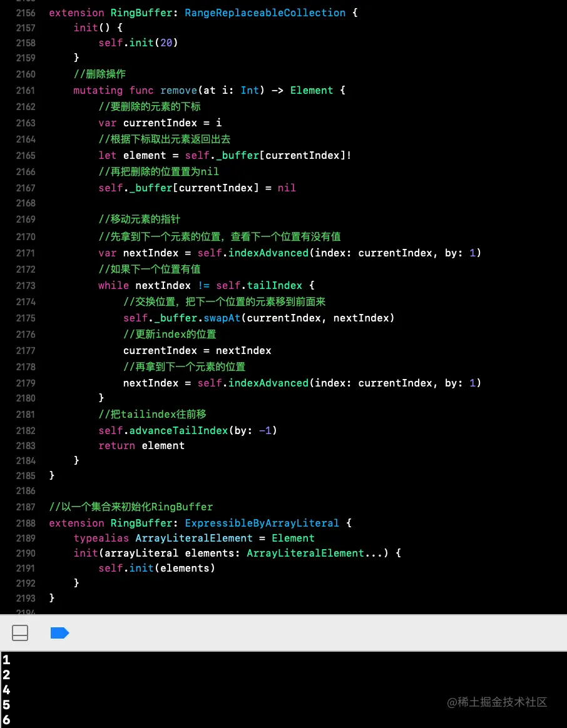Screen dimensions: 567x728
Task: Click console output line '6'
Action: pyautogui.click(x=6, y=720)
